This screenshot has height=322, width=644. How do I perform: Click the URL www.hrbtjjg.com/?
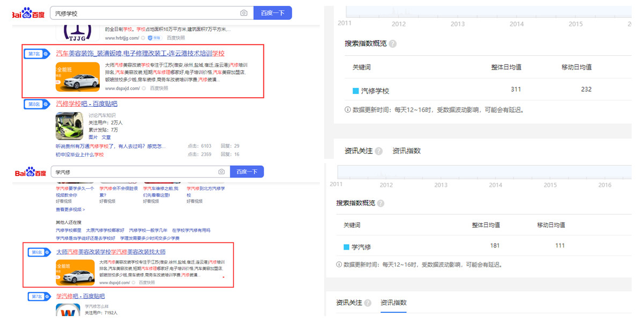coord(122,38)
